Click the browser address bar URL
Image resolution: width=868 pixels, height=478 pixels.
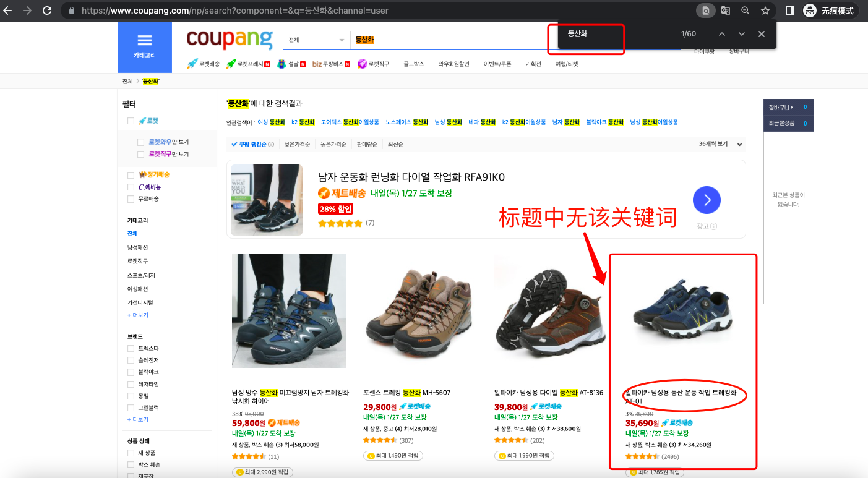click(x=236, y=11)
